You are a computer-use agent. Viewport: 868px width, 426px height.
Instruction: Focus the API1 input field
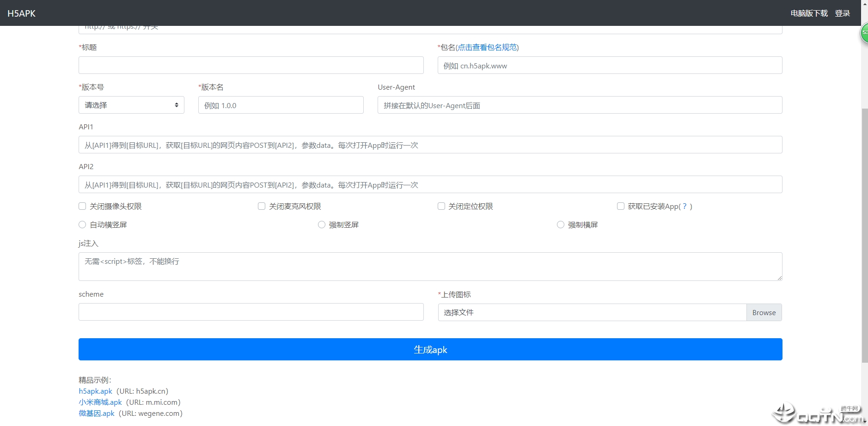[x=430, y=145]
